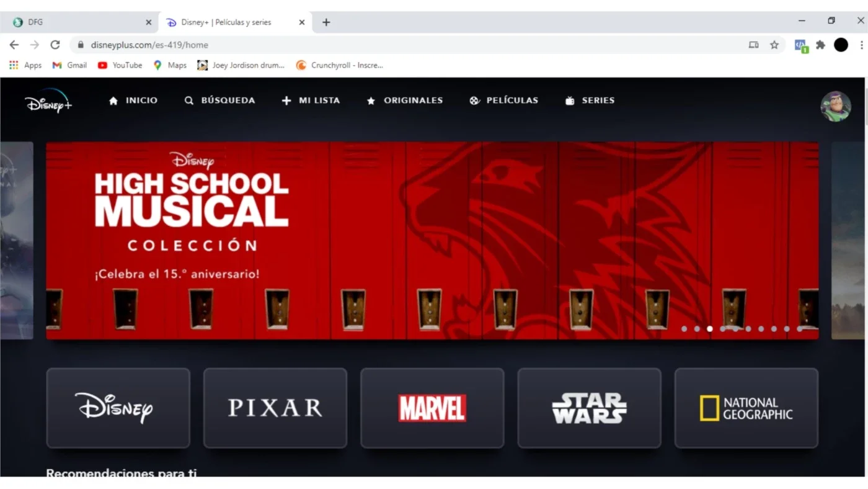Open Chrome three-dot menu
This screenshot has width=868, height=489.
[x=862, y=45]
